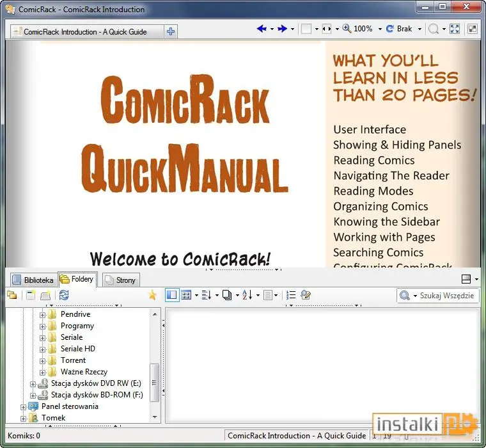
Task: Select the Seriale HD folder
Action: click(x=78, y=349)
